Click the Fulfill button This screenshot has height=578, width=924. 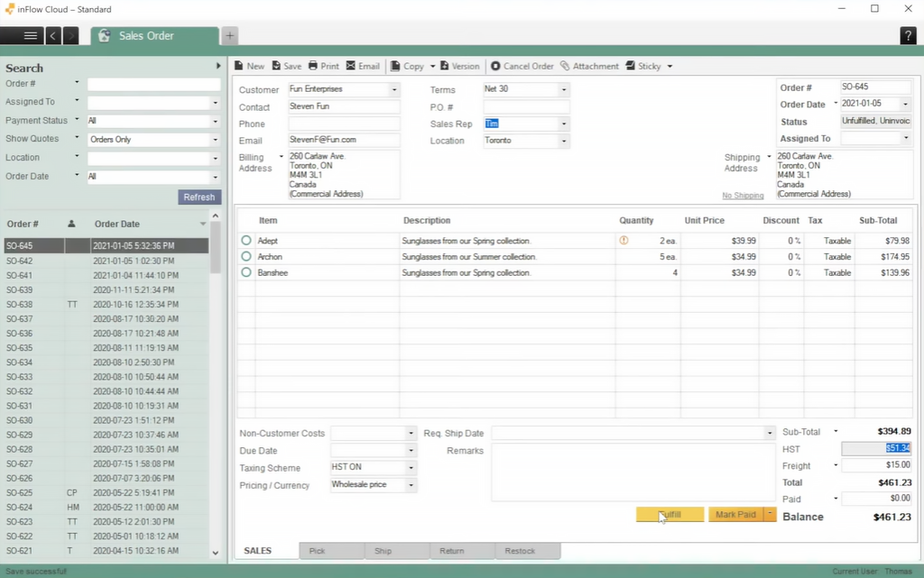[x=670, y=515]
